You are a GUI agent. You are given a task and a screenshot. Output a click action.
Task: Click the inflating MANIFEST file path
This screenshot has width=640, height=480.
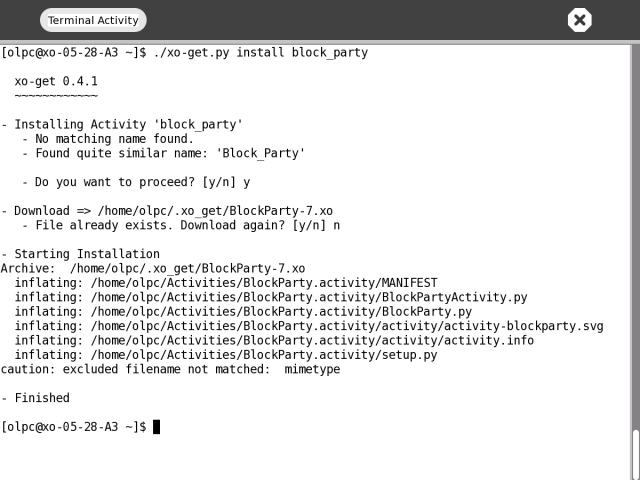click(264, 283)
